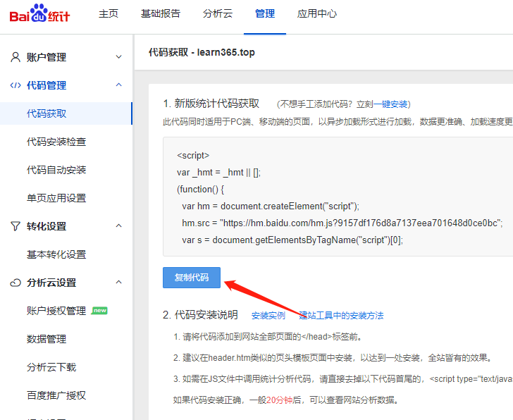Open the 应用中心 tab
This screenshot has width=513, height=420.
click(x=316, y=14)
